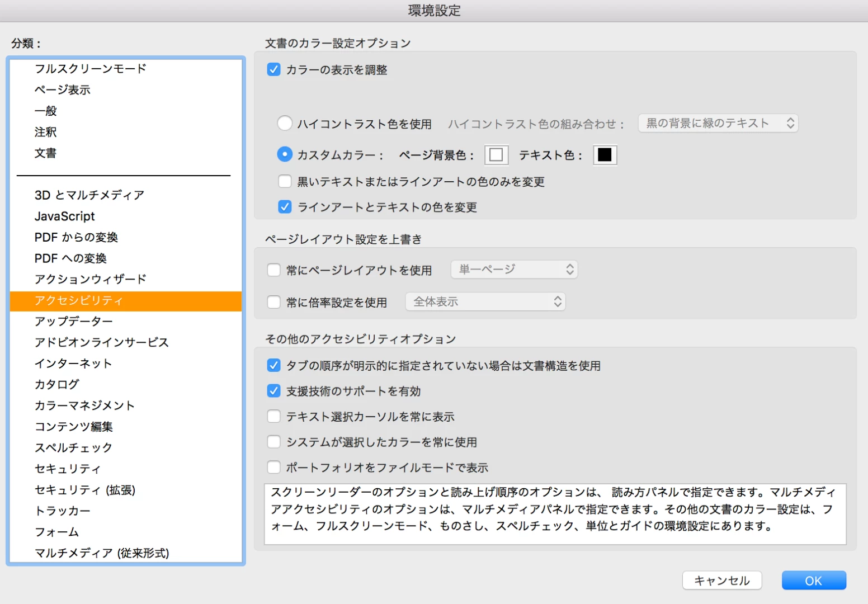Toggle タブの順序 文書構造を使用 checkbox
Screen dimensions: 868x604
(273, 365)
